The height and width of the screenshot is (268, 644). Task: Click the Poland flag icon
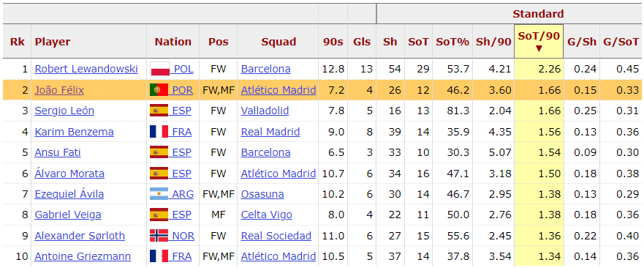[160, 69]
